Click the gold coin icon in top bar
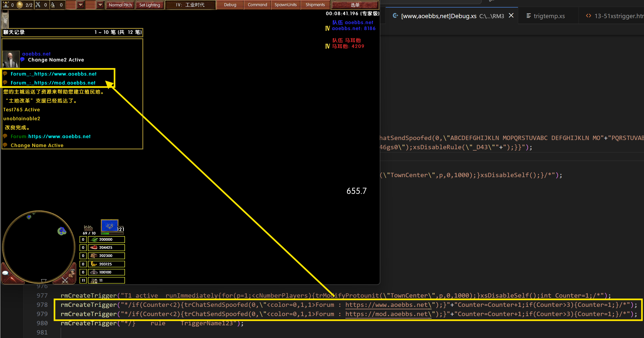This screenshot has width=644, height=338. [x=20, y=5]
